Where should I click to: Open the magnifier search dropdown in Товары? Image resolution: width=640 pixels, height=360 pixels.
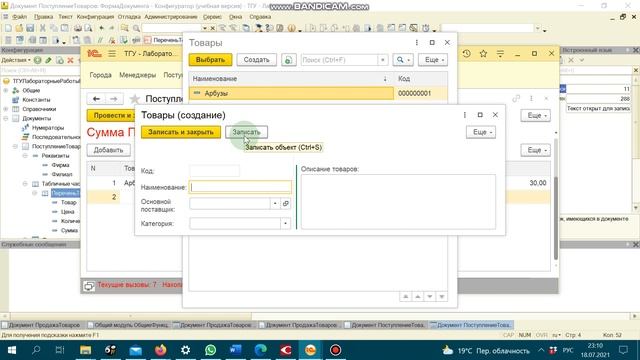403,60
